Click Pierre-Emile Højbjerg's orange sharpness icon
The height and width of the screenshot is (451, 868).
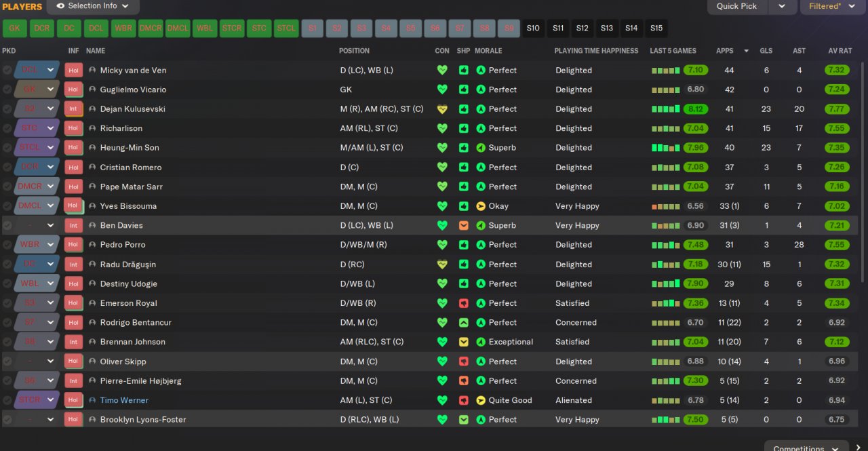pos(464,380)
